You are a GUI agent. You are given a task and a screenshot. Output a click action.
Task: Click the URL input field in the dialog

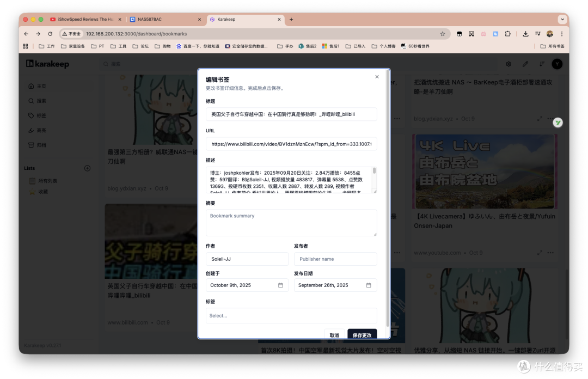291,144
